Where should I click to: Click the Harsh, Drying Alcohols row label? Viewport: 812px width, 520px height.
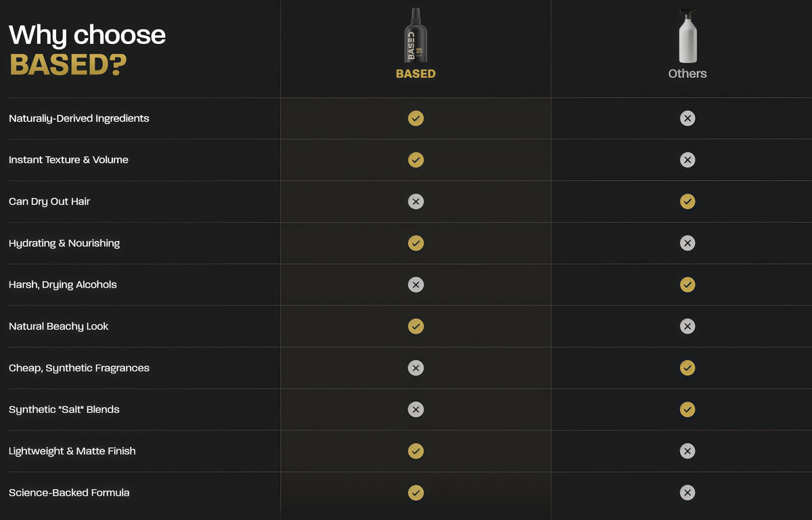tap(63, 285)
